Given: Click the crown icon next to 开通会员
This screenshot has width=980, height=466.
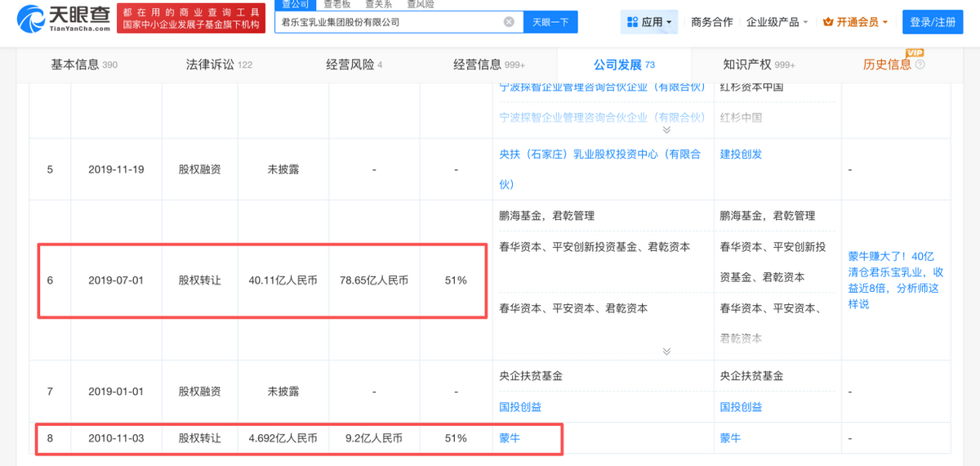Looking at the screenshot, I should (827, 22).
